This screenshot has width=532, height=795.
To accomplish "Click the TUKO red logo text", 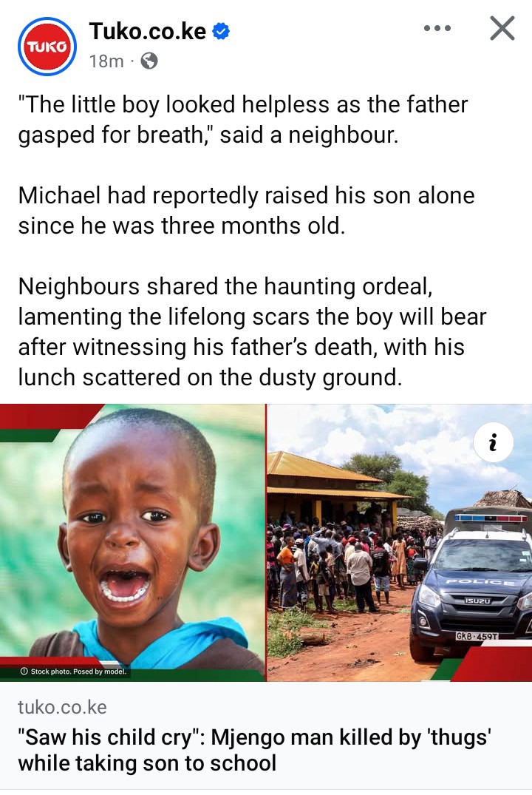I will coord(47,47).
